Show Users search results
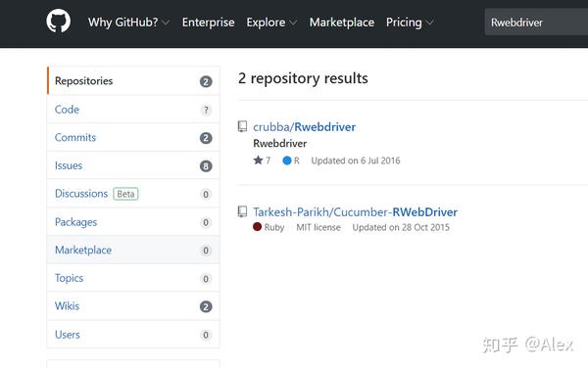This screenshot has width=588, height=368. [x=133, y=335]
